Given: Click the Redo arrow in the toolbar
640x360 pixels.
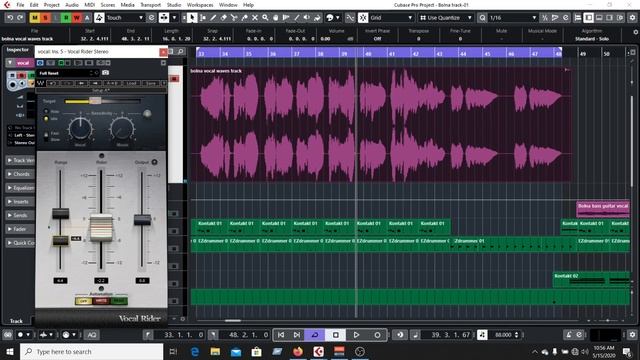Looking at the screenshot, I should 20,18.
